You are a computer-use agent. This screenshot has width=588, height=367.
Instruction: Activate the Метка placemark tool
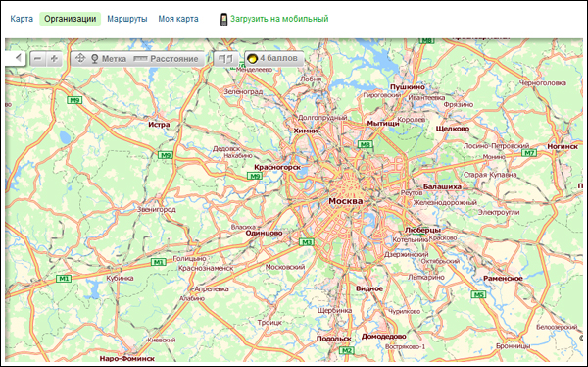[x=109, y=59]
